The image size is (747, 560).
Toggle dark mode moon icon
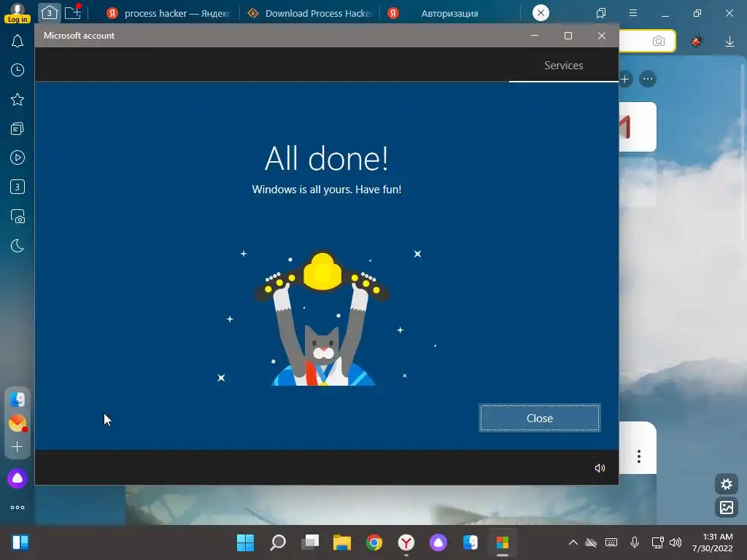click(x=18, y=246)
